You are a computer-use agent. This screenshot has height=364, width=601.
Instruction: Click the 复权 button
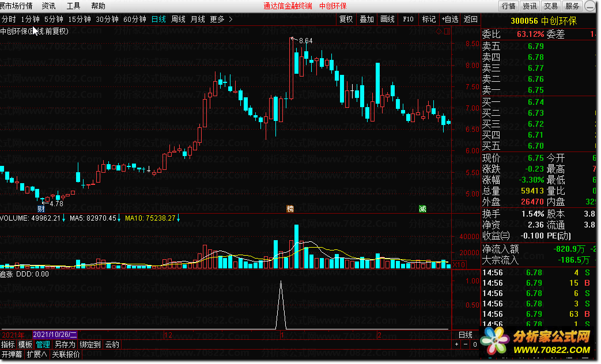tap(346, 19)
